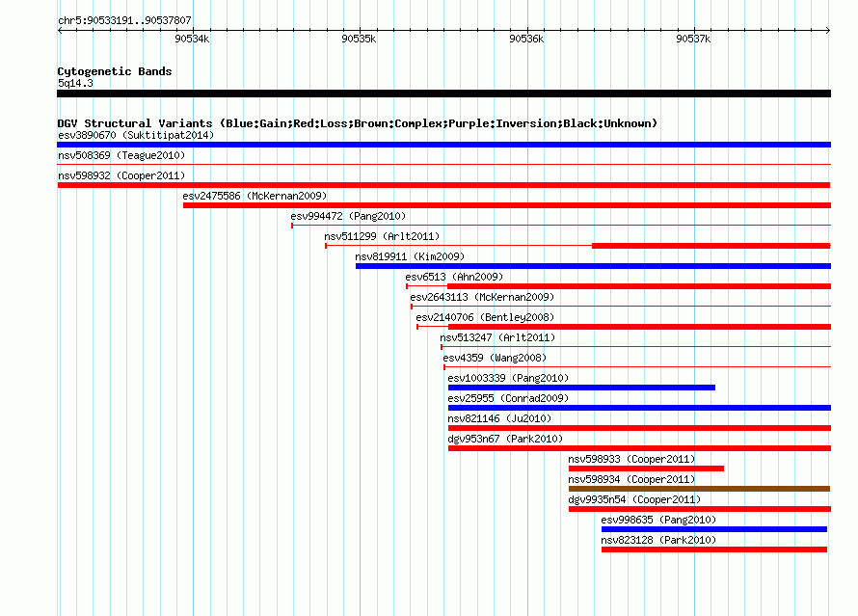Click dgv9935n54 (Cooper2011) label
858x616 pixels.
point(633,499)
